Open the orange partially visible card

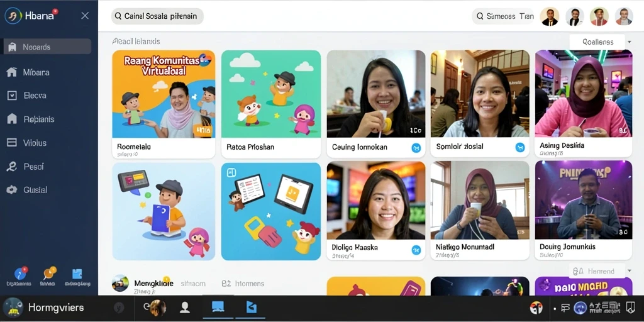click(376, 286)
